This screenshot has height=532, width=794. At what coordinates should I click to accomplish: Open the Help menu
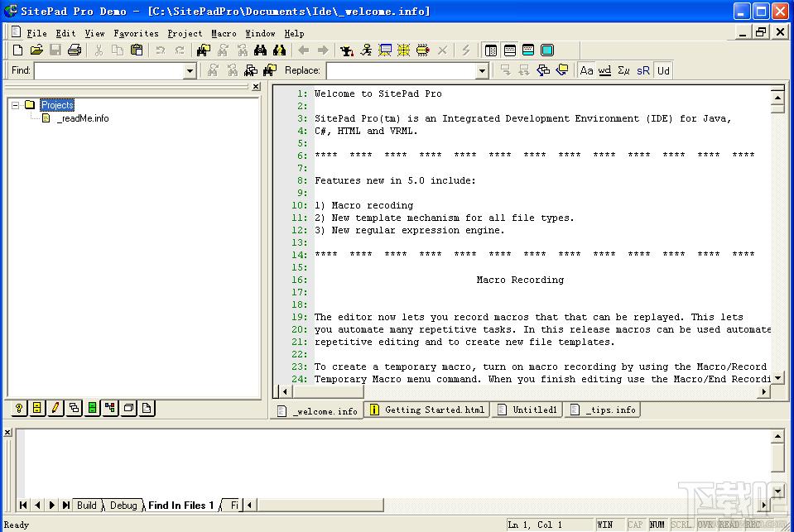tap(294, 33)
